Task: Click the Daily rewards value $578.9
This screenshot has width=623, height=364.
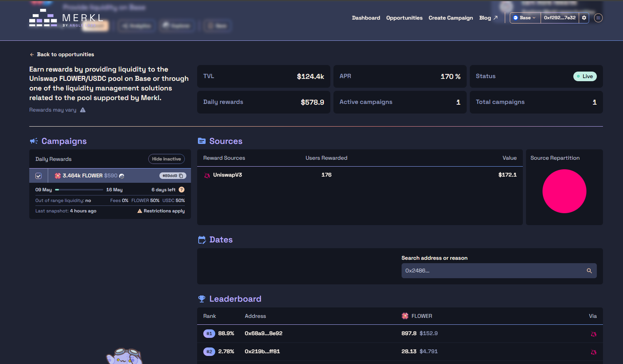Action: tap(312, 102)
